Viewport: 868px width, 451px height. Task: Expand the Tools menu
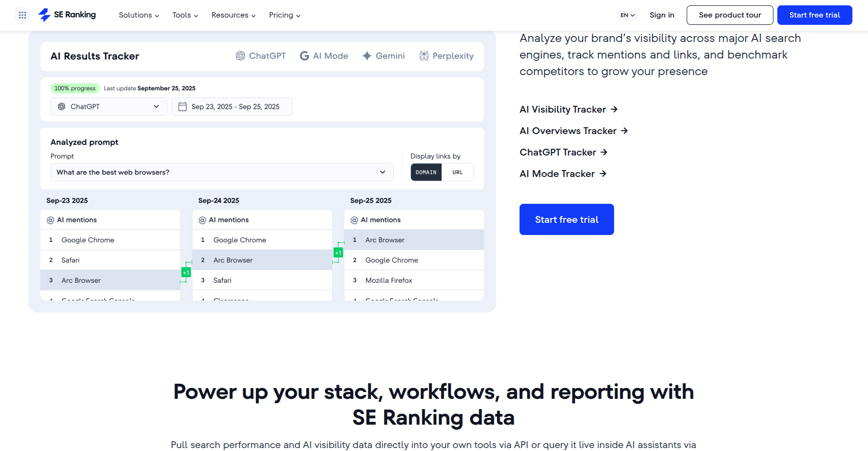[185, 15]
